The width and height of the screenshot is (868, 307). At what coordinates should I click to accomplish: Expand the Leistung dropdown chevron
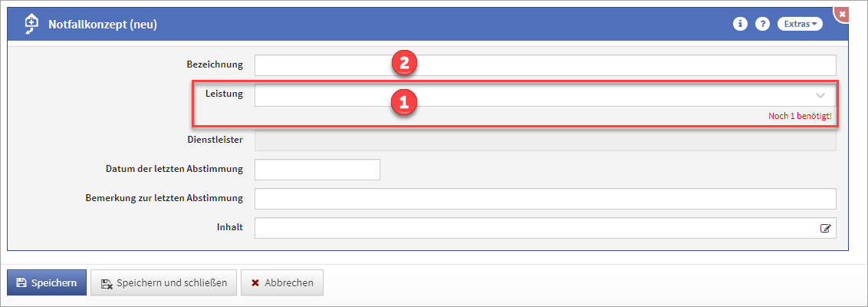pos(820,95)
